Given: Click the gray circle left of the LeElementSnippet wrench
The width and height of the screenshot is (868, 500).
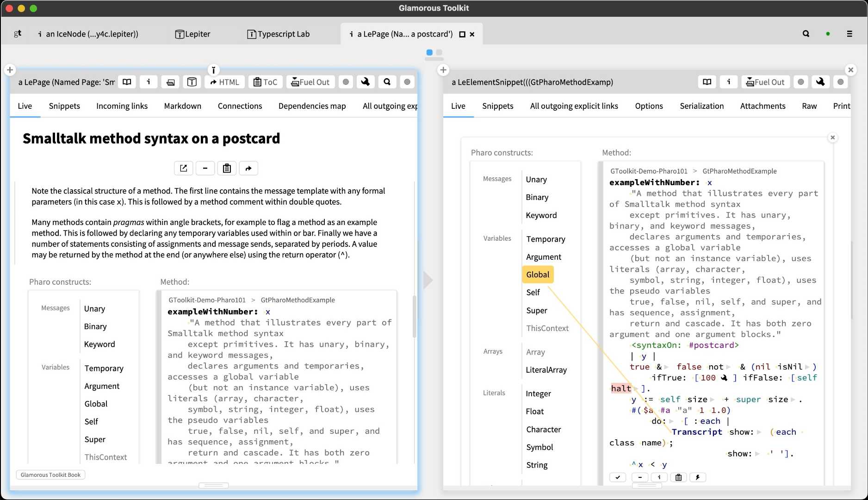Looking at the screenshot, I should pyautogui.click(x=800, y=82).
